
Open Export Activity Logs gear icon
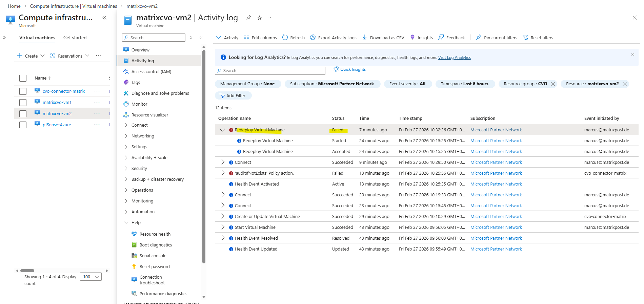click(313, 38)
